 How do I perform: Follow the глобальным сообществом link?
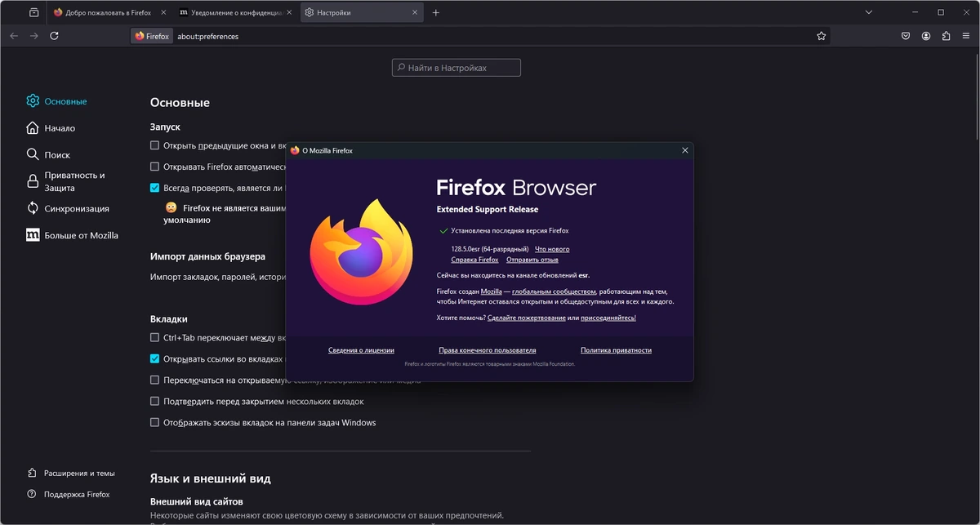[554, 291]
